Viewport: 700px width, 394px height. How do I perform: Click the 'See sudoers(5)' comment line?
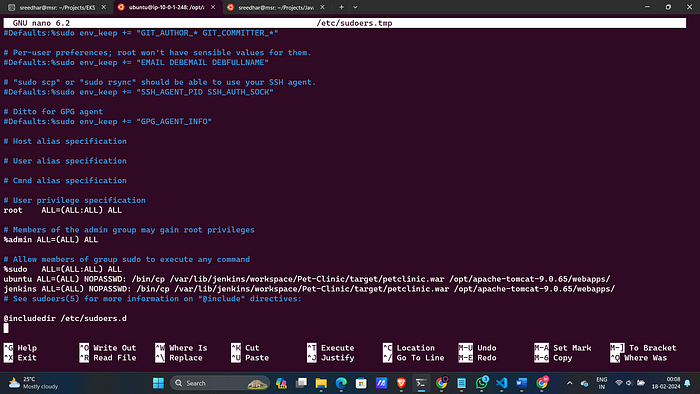coord(153,299)
